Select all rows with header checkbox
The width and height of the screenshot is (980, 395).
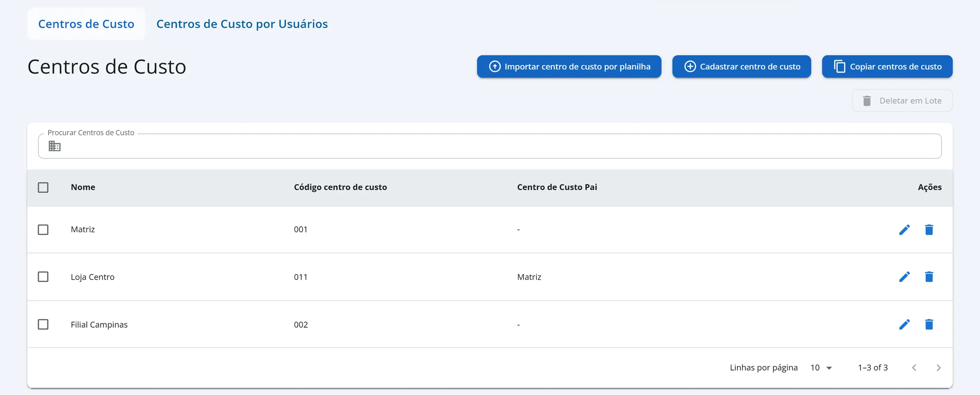[43, 187]
